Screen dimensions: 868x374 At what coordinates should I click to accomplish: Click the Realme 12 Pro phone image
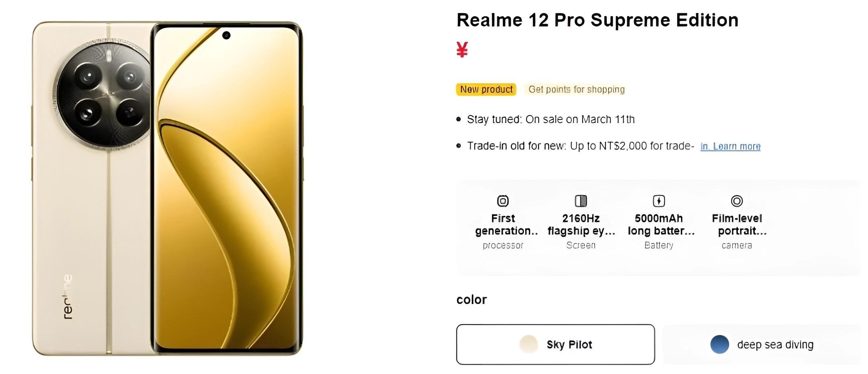click(x=167, y=188)
